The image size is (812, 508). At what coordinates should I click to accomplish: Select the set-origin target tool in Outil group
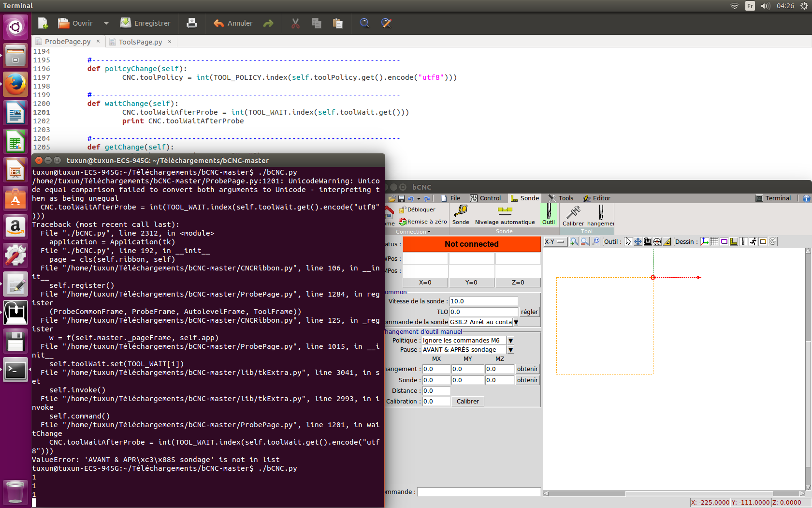[x=657, y=241]
